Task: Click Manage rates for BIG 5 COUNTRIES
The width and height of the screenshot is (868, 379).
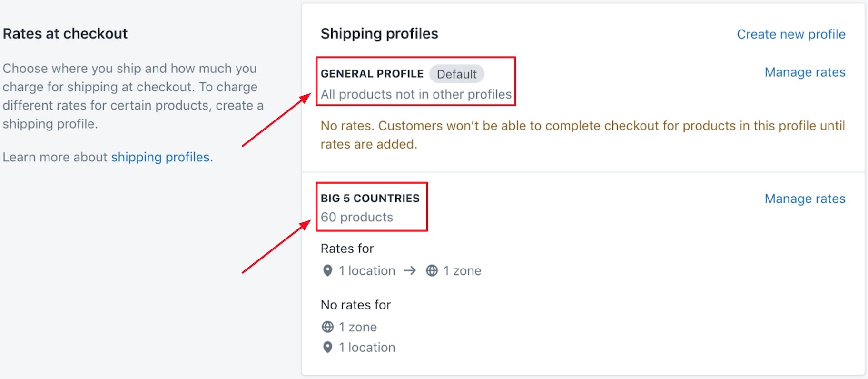Action: point(805,199)
